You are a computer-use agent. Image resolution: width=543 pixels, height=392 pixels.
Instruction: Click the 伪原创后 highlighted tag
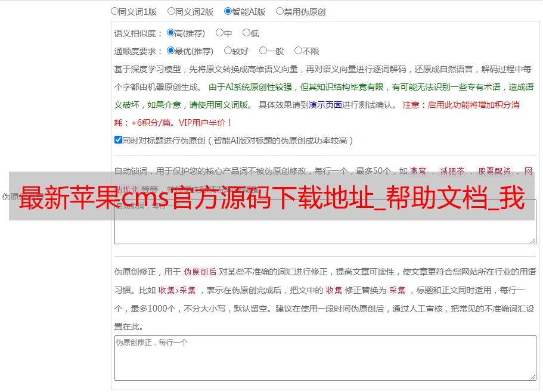tap(200, 272)
